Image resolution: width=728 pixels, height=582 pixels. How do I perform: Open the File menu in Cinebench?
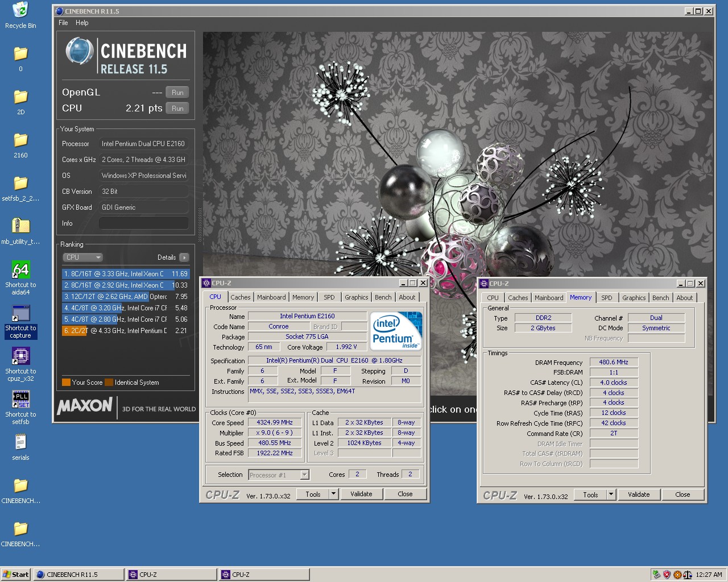point(63,23)
